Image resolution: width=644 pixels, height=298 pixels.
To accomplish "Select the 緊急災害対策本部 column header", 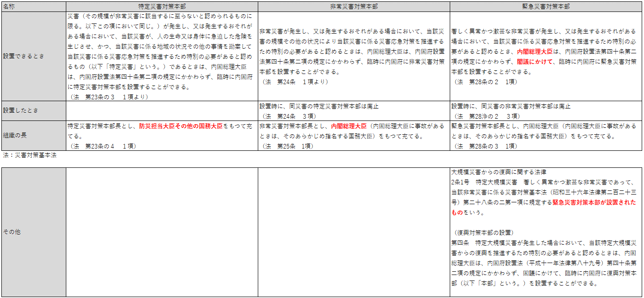I will point(546,7).
